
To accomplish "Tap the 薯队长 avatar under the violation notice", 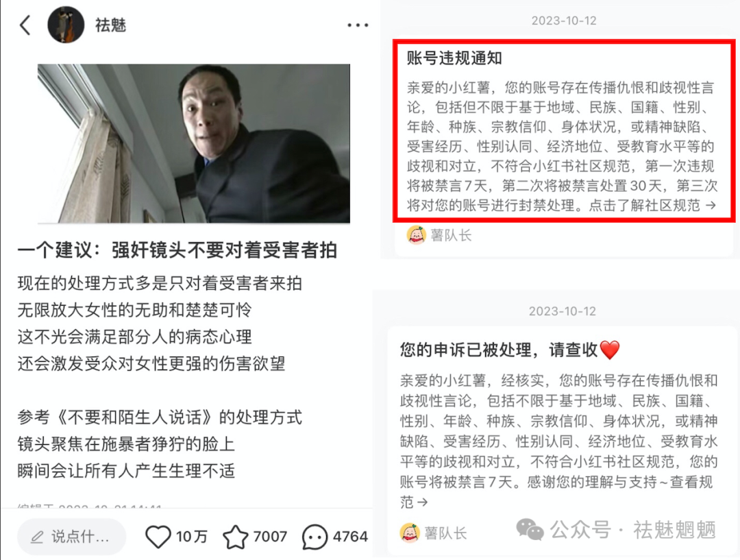I will pos(417,234).
